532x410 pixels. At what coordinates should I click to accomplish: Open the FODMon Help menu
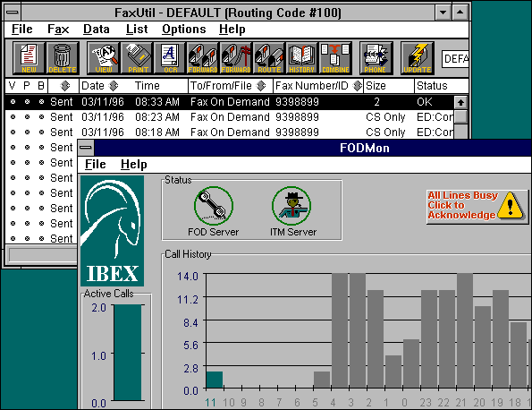(x=134, y=165)
